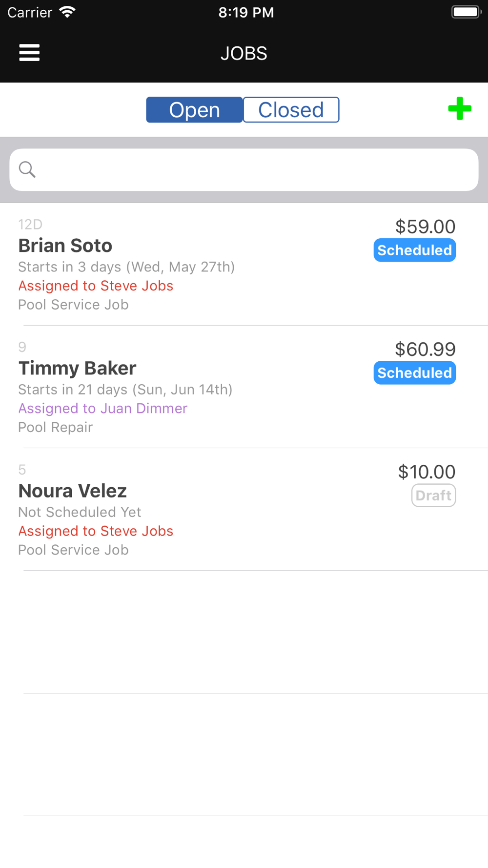Tap "Assigned to Steve Jobs" under Noura Velez
Image resolution: width=488 pixels, height=868 pixels.
(96, 531)
